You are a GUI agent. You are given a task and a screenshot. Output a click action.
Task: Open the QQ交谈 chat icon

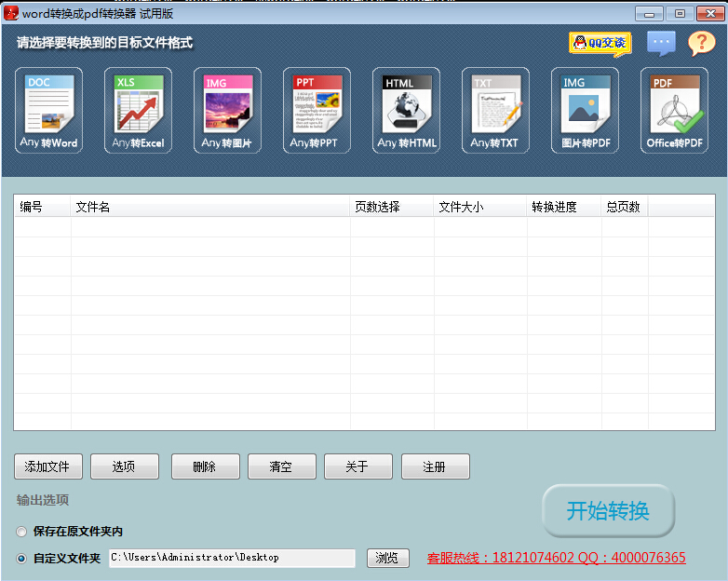point(600,43)
